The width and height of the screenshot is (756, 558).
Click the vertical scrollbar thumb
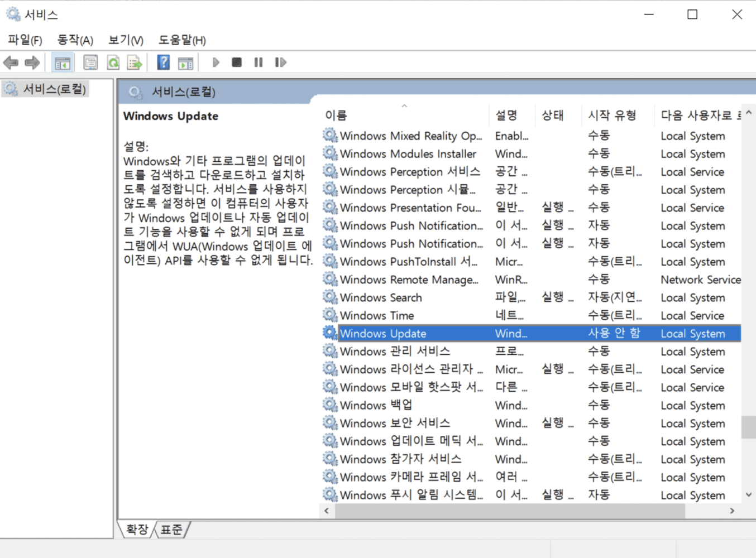click(x=749, y=427)
